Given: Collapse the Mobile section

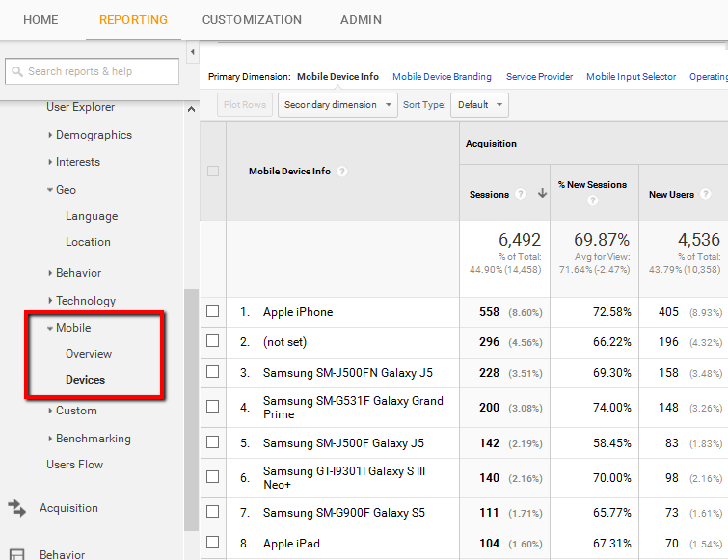Looking at the screenshot, I should pos(69,328).
